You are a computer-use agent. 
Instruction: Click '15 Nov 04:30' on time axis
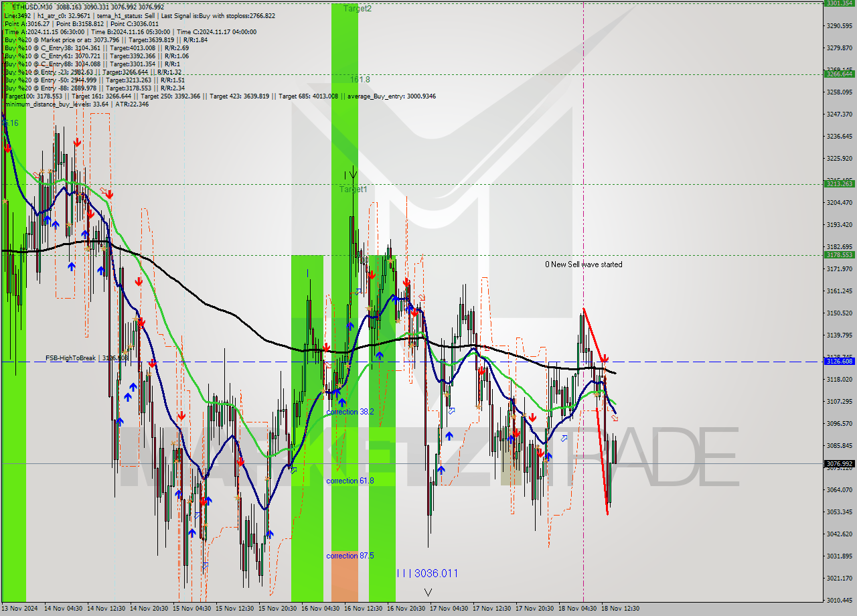point(192,609)
